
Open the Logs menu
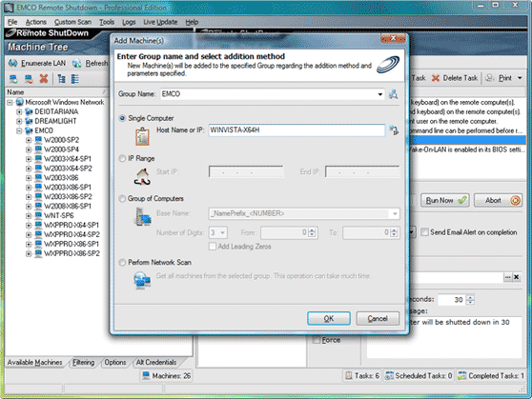[129, 22]
